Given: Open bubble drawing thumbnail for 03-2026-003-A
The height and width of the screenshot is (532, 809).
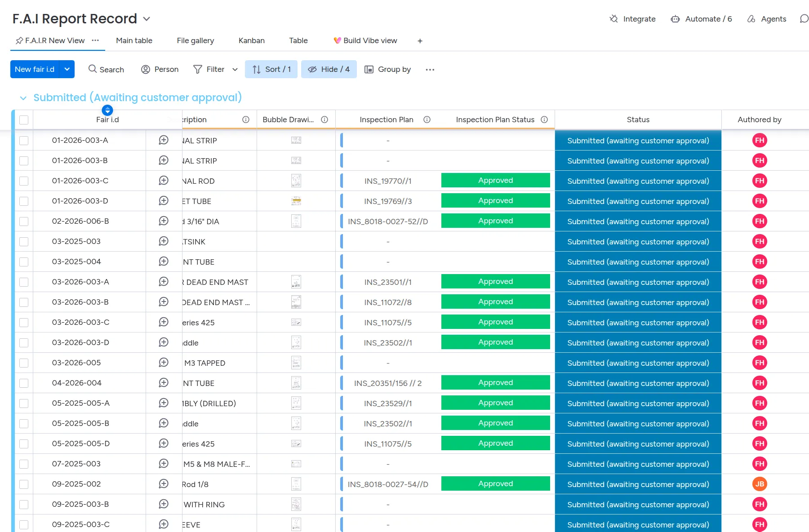Looking at the screenshot, I should pos(296,282).
